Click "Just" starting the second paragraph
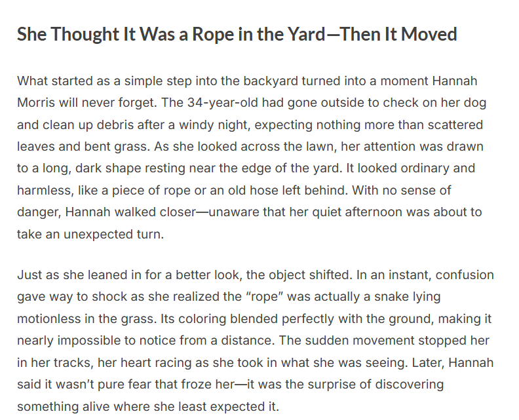Screen dimensions: 519x420 (28, 275)
